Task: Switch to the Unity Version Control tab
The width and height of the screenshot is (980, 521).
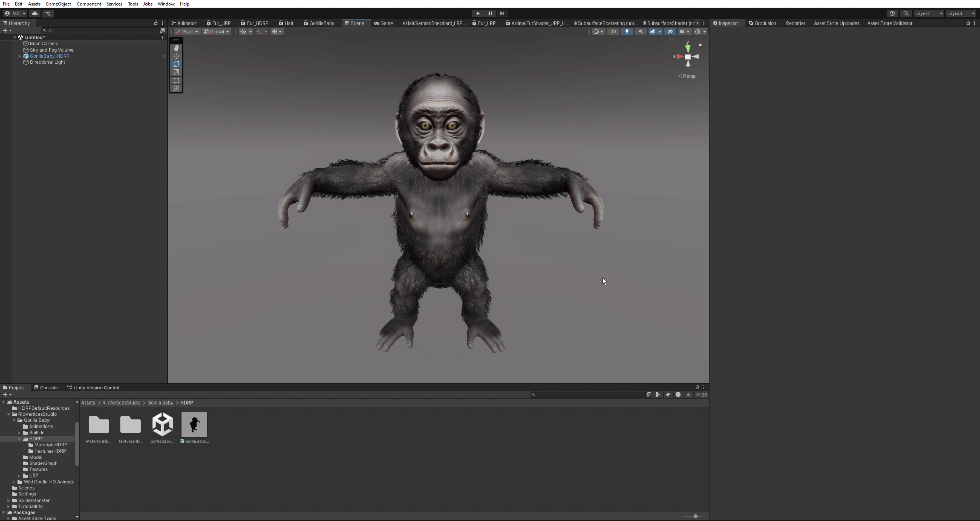Action: (93, 388)
